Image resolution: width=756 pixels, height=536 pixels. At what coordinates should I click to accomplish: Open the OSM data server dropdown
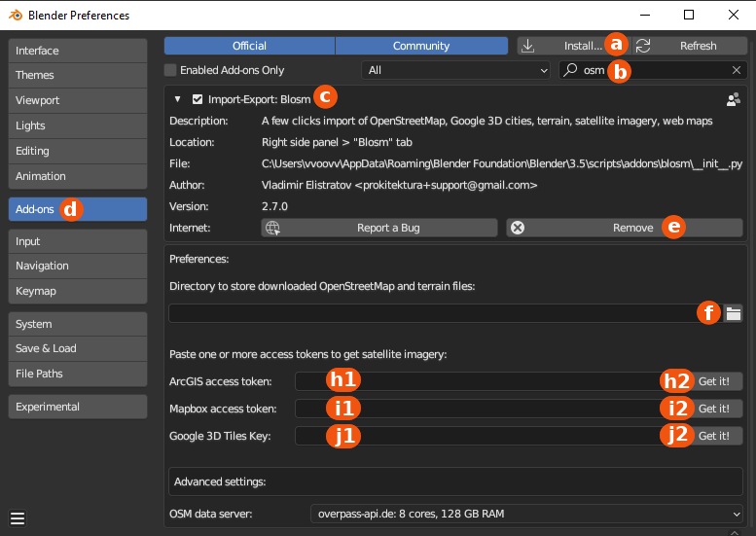[526, 514]
